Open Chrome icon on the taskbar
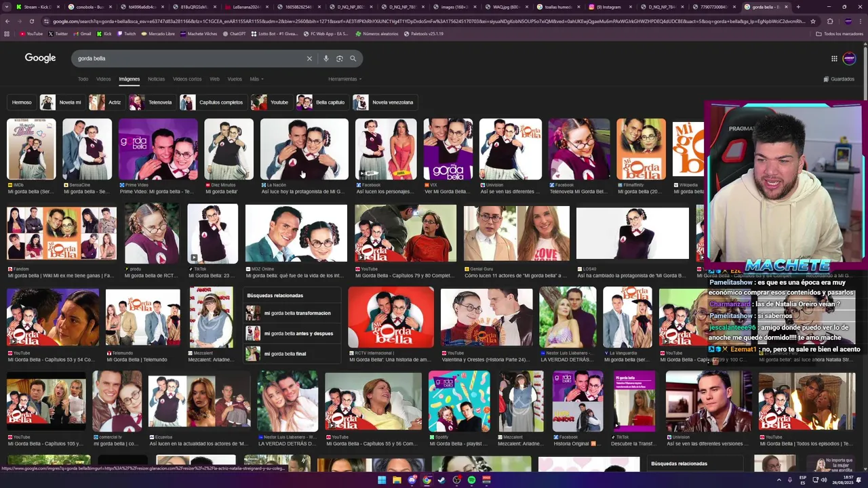This screenshot has height=488, width=868. (427, 480)
